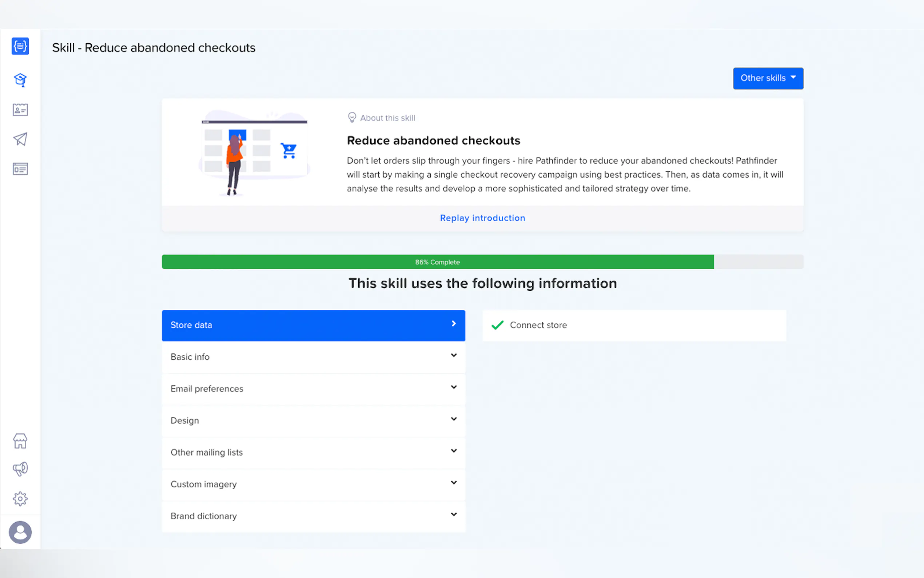Screen dimensions: 924x578
Task: Click the Replay introduction link
Action: [482, 218]
